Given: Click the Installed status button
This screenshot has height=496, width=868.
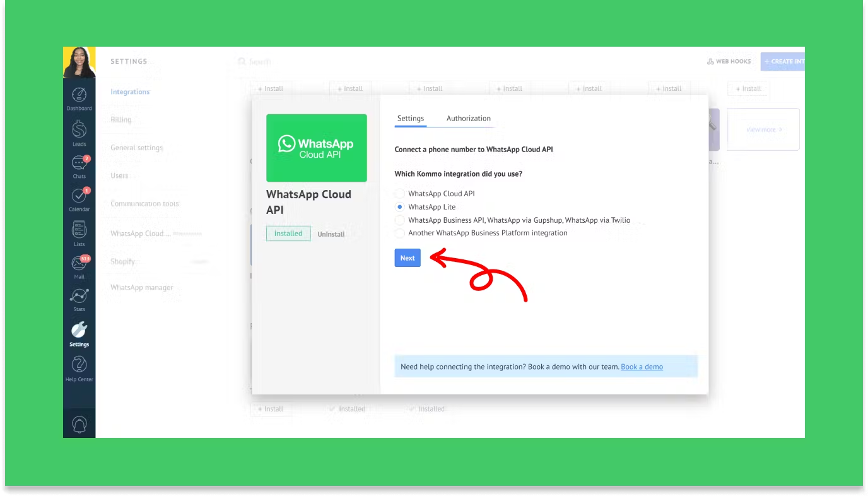Looking at the screenshot, I should point(288,233).
